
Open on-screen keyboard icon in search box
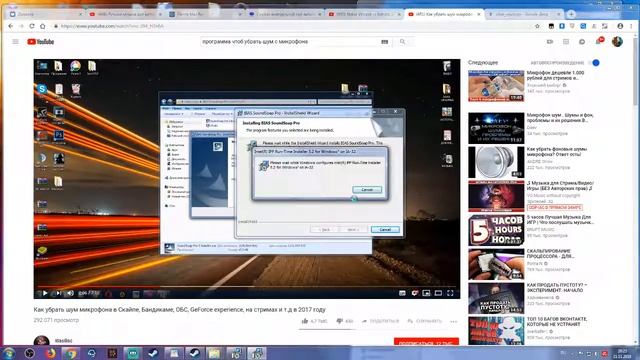coord(384,42)
